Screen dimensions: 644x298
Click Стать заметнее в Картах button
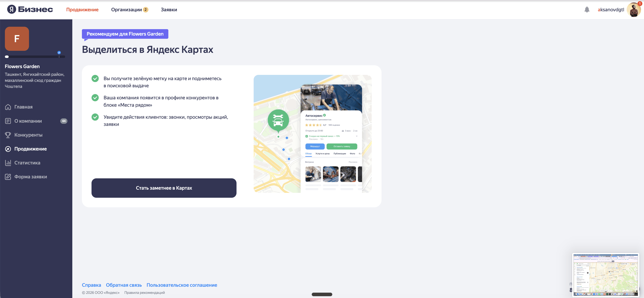pos(164,188)
